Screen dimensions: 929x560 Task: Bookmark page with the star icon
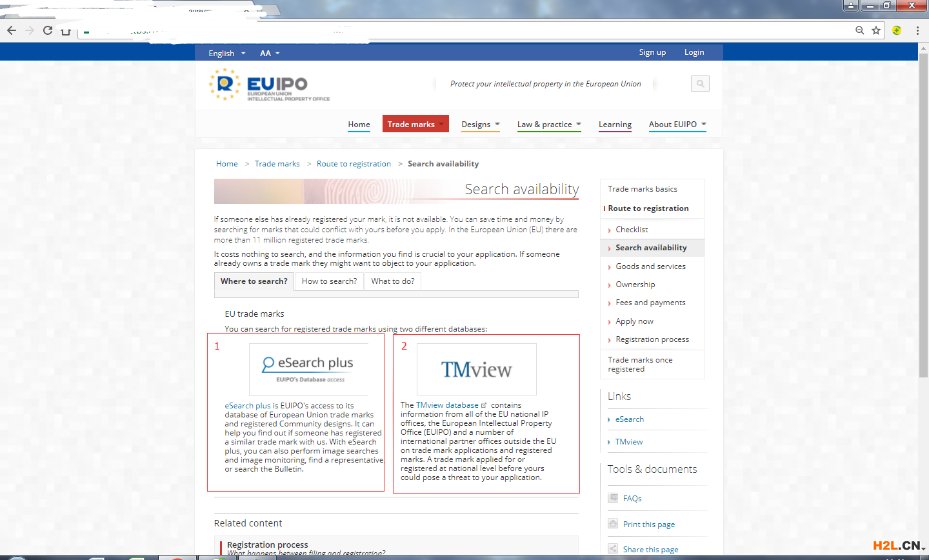pyautogui.click(x=876, y=30)
